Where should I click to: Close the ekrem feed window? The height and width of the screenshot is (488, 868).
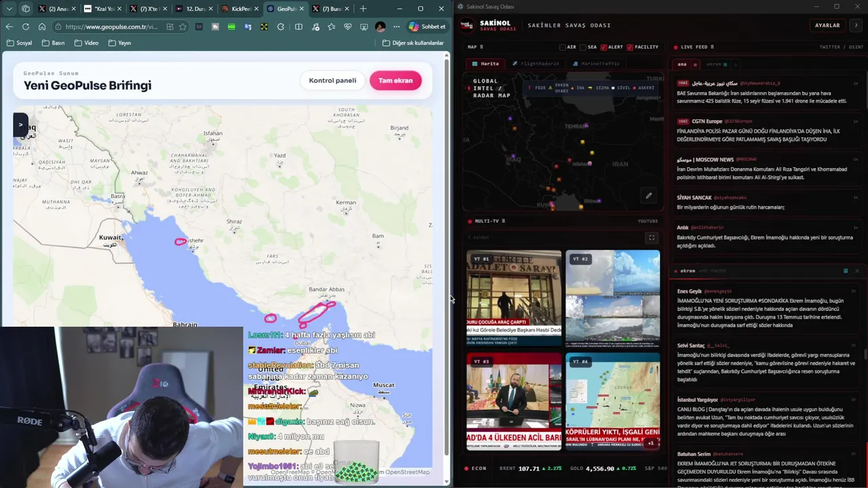point(856,271)
